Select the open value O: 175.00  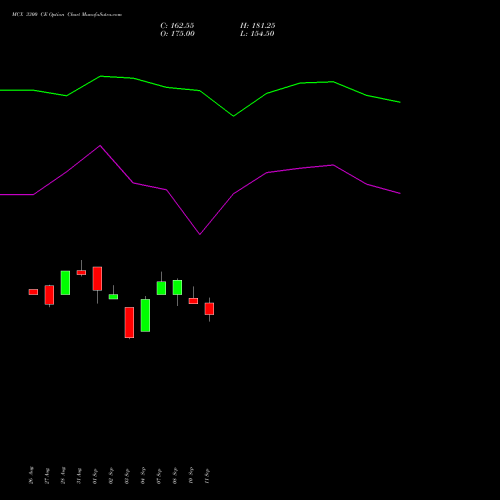177,34
